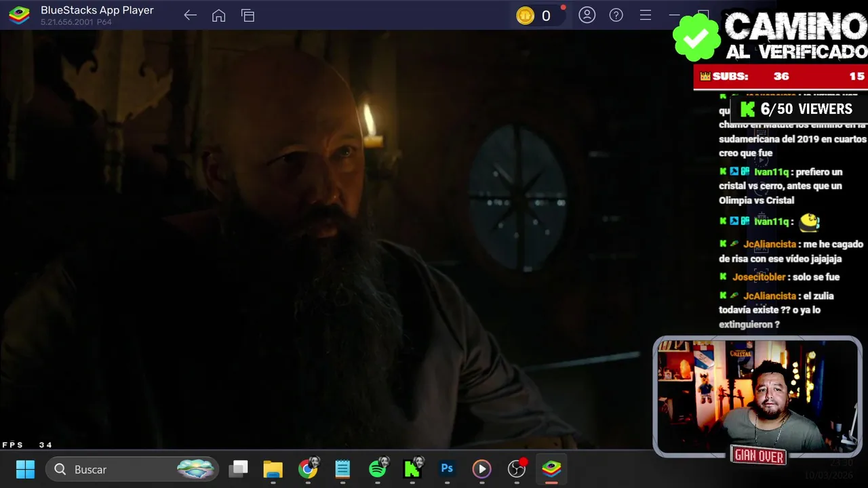Screen dimensions: 868x488
Task: Click the emoji in Ivan11q's chat message
Action: click(x=810, y=222)
